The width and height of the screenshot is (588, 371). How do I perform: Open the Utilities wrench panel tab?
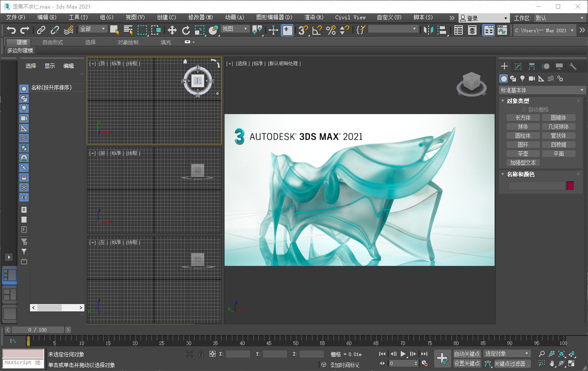coord(573,66)
